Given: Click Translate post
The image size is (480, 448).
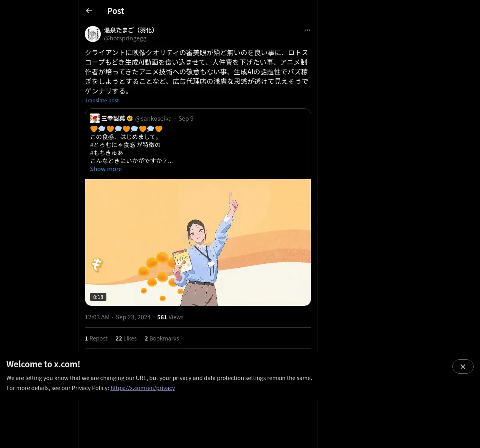Looking at the screenshot, I should pyautogui.click(x=102, y=101).
